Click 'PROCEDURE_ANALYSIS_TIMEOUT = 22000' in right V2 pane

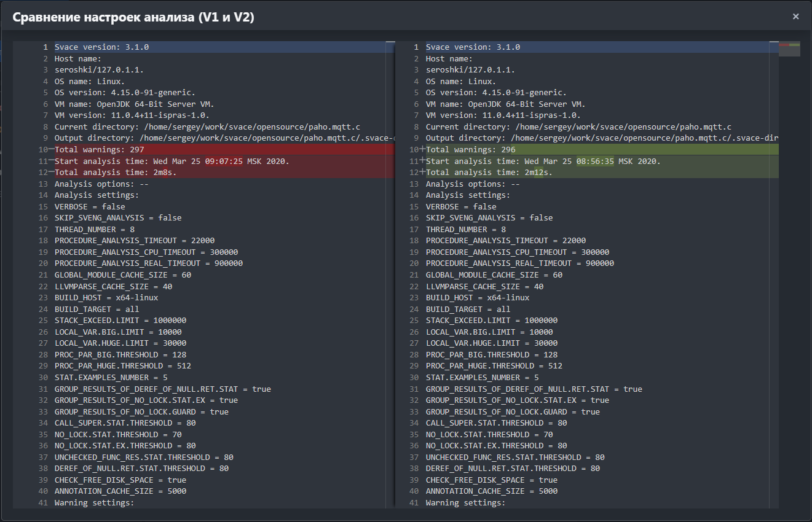(506, 240)
